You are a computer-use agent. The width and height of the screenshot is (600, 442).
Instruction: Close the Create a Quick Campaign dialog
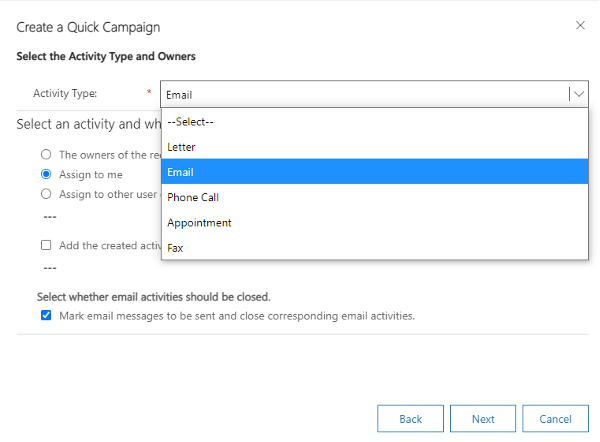(x=580, y=24)
